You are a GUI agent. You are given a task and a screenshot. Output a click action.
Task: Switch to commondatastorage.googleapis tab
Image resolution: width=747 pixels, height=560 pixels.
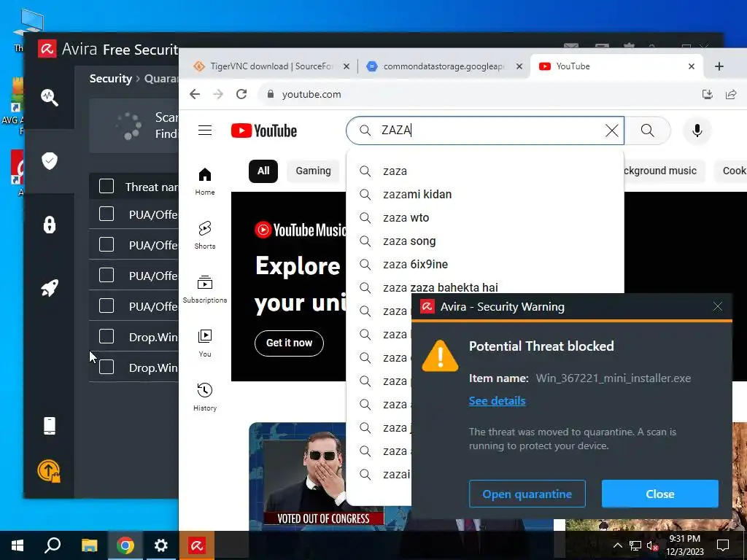(444, 66)
